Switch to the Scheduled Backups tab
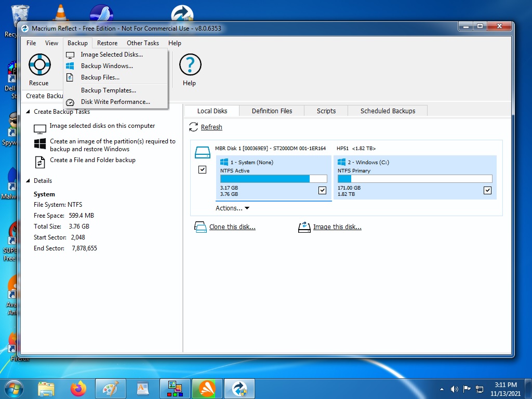This screenshot has height=399, width=532. tap(388, 111)
